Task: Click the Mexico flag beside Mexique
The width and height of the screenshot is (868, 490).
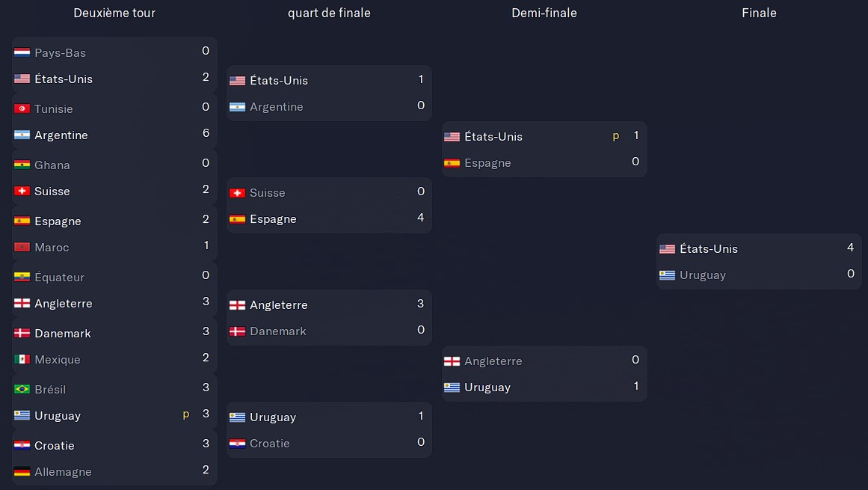Action: pyautogui.click(x=22, y=359)
